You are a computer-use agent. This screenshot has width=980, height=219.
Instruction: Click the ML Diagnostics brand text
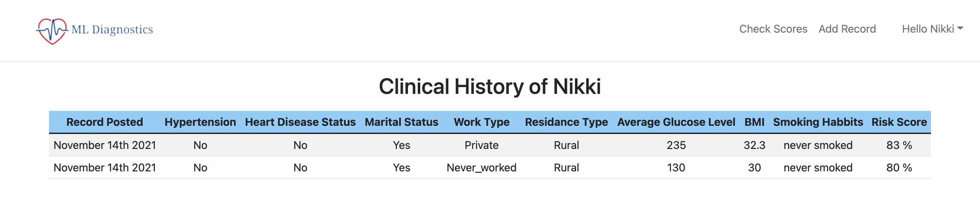click(x=112, y=30)
